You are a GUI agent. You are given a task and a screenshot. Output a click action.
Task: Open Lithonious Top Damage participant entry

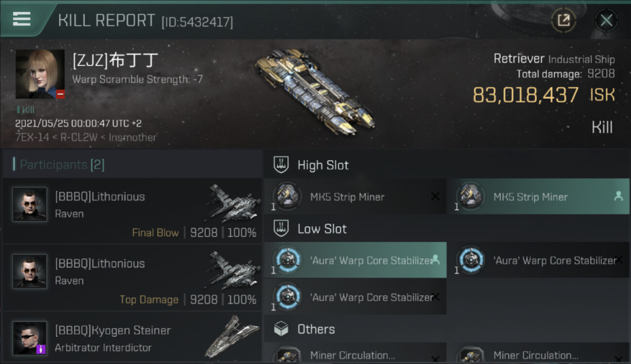click(132, 278)
